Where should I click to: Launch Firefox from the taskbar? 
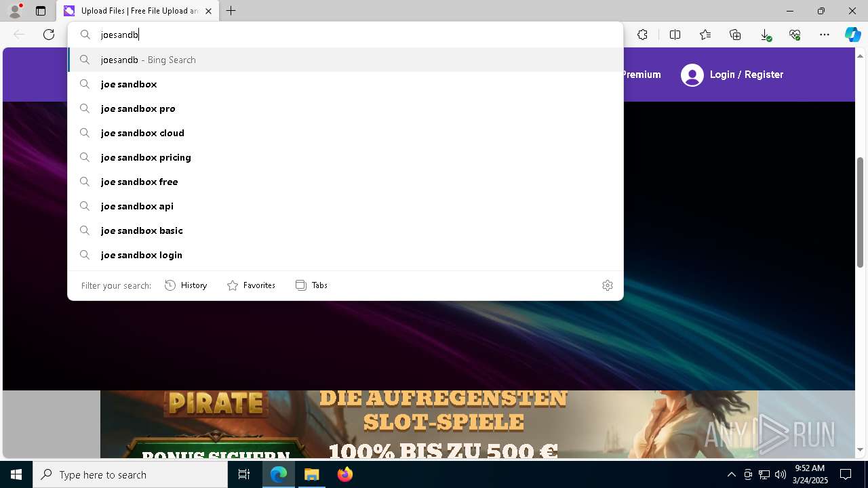point(345,474)
